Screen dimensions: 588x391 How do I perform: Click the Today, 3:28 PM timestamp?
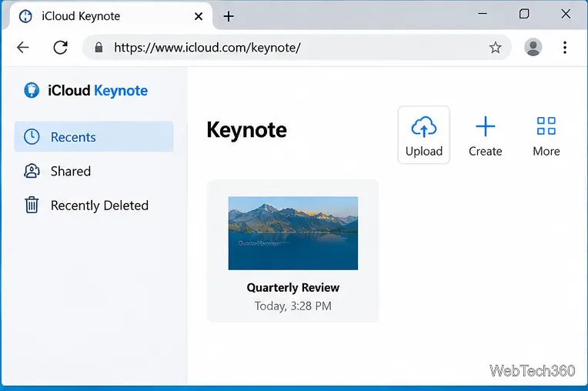[293, 306]
